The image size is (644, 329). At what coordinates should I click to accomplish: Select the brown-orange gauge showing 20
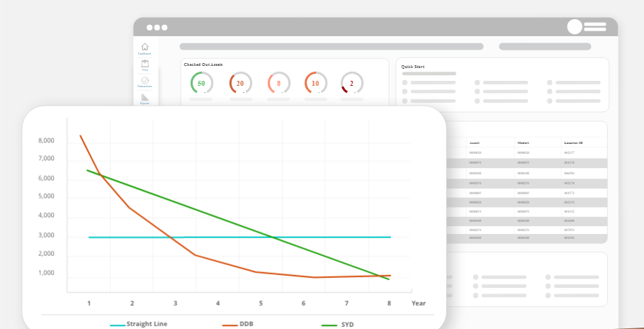(240, 83)
